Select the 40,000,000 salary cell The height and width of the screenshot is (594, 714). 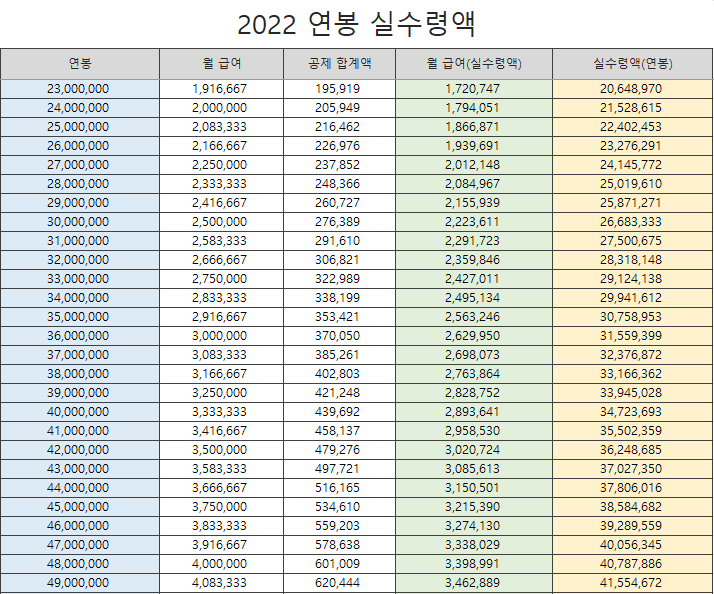(80, 412)
